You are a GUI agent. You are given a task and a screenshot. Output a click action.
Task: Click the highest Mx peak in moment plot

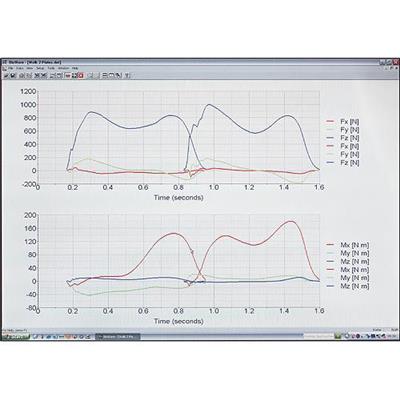coord(291,221)
